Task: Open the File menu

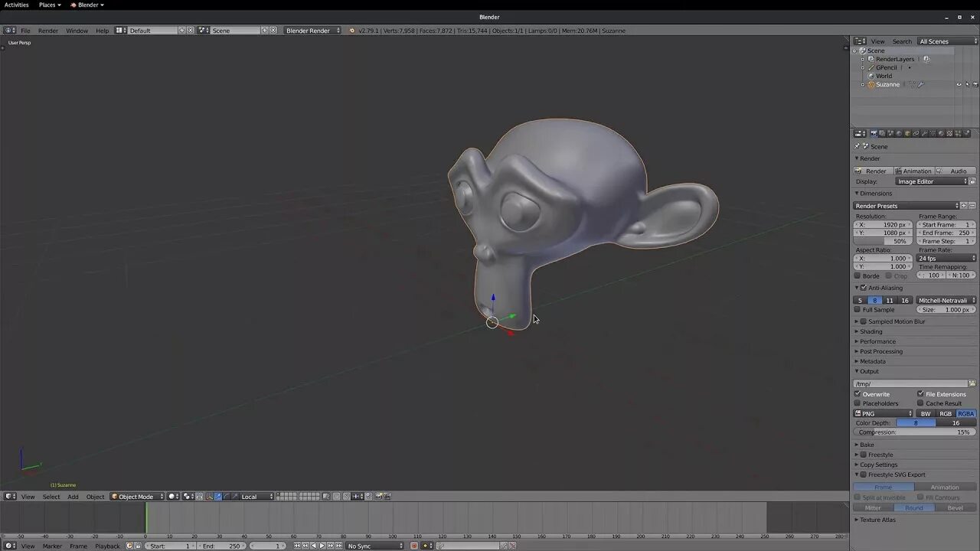Action: 25,31
